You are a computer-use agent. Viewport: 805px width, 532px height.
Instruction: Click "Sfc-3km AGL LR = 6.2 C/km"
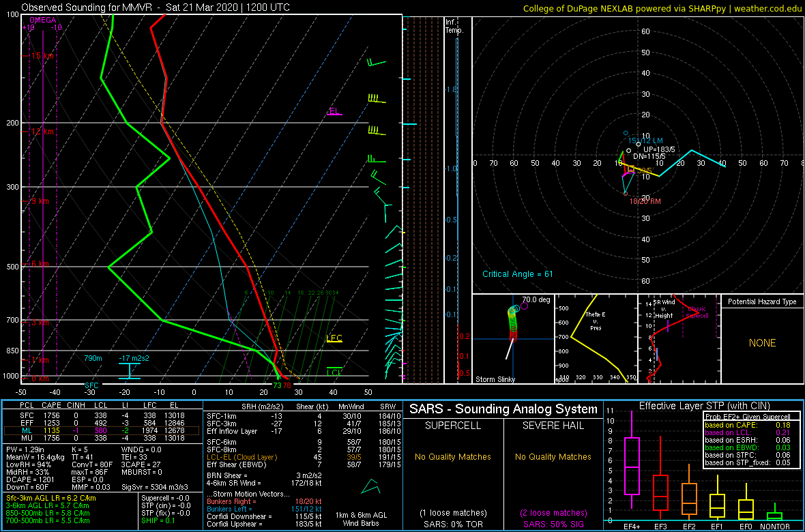click(x=51, y=499)
